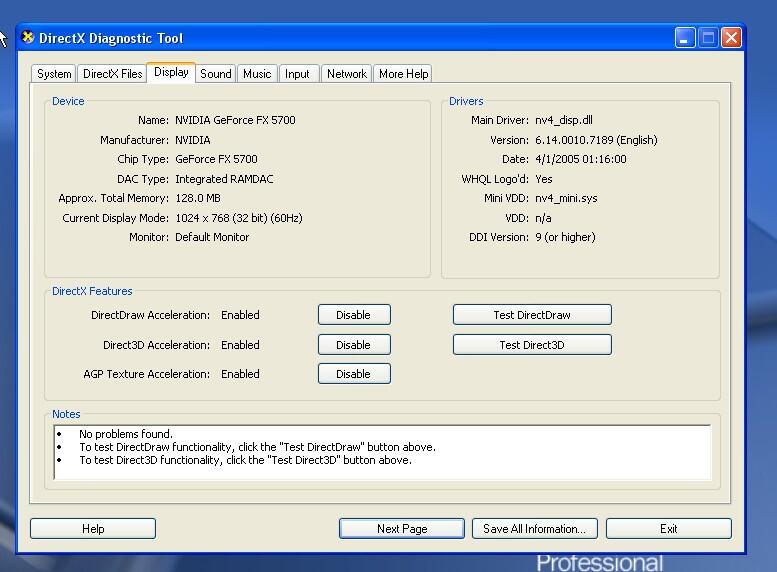The image size is (777, 572).
Task: Click the note about testing DirectDraw functionality
Action: (257, 447)
